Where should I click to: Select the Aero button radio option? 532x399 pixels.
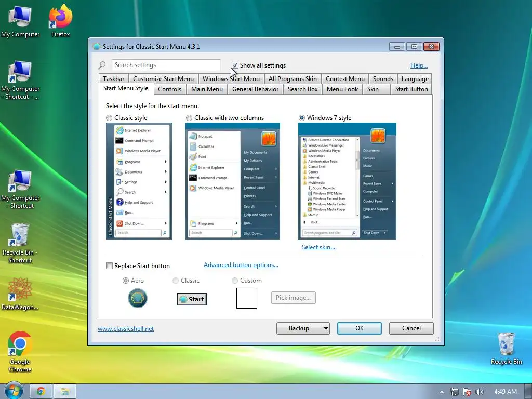coord(126,281)
